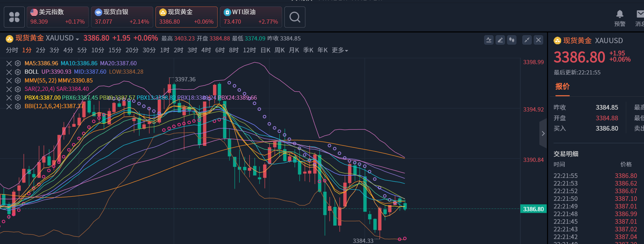Switch to 5分 timeframe
The height and width of the screenshot is (244, 644).
[82, 50]
